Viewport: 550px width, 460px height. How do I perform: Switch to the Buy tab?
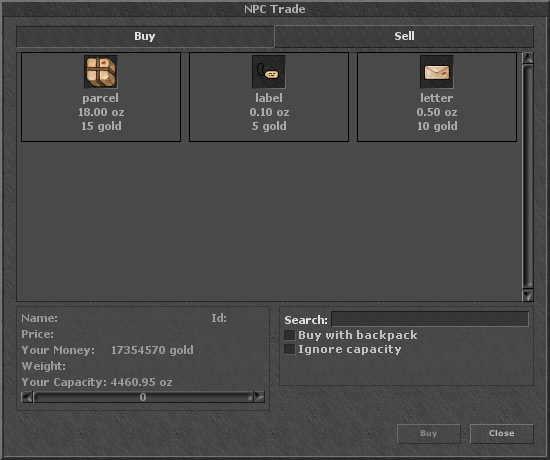point(145,36)
